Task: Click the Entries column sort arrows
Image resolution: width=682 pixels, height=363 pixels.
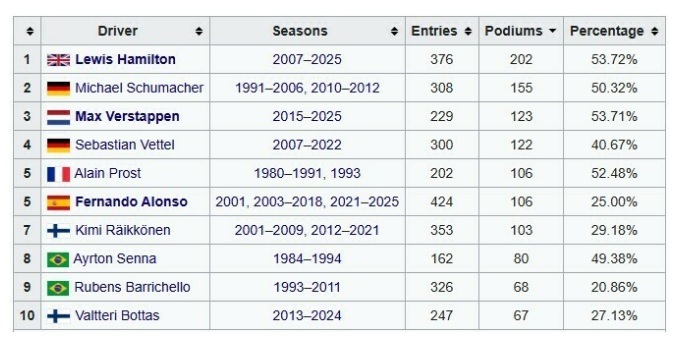Action: click(468, 31)
